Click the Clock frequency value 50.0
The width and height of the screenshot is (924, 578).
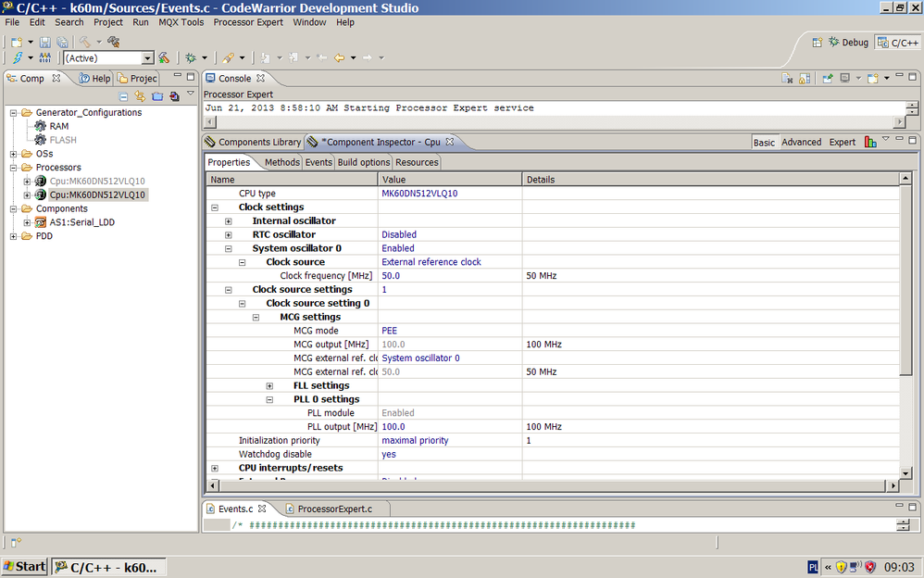(x=391, y=276)
